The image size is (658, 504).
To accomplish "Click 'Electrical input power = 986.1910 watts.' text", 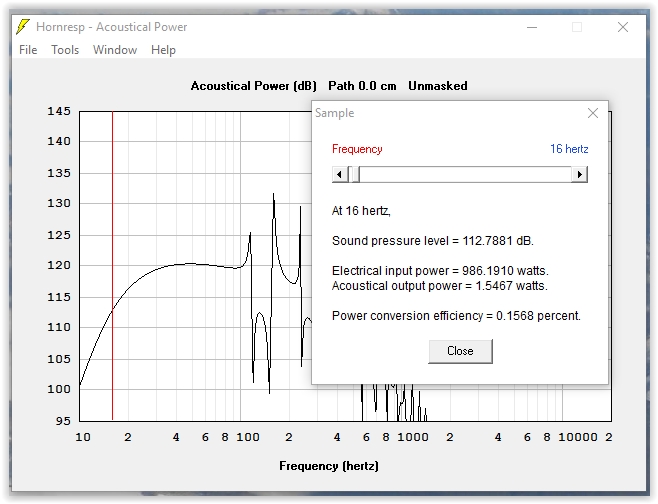I will tap(440, 271).
